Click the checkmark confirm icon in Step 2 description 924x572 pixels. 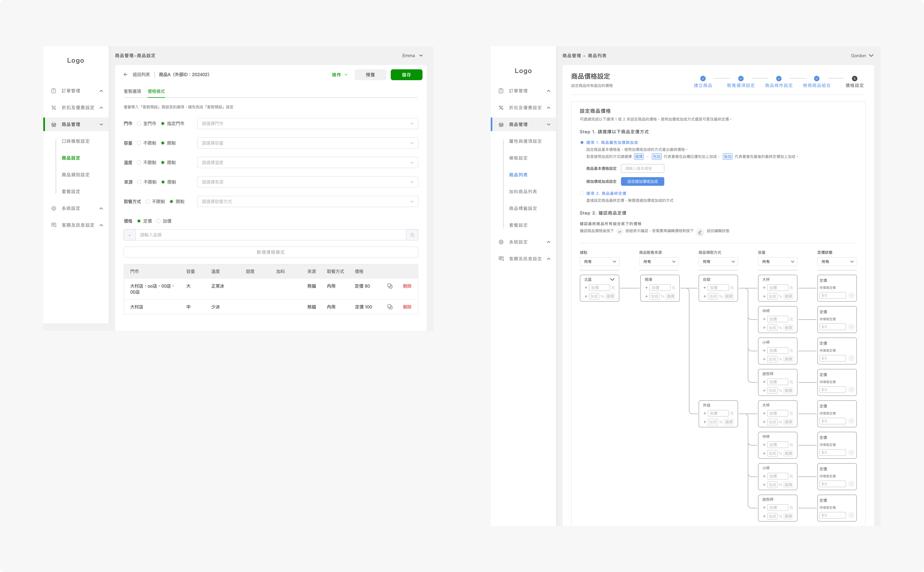pos(619,232)
